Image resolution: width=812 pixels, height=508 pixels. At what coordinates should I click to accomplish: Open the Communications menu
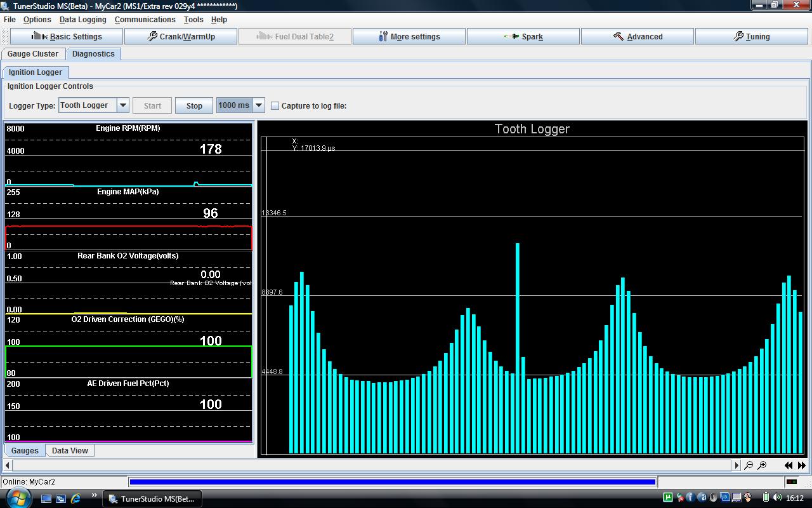[x=145, y=20]
